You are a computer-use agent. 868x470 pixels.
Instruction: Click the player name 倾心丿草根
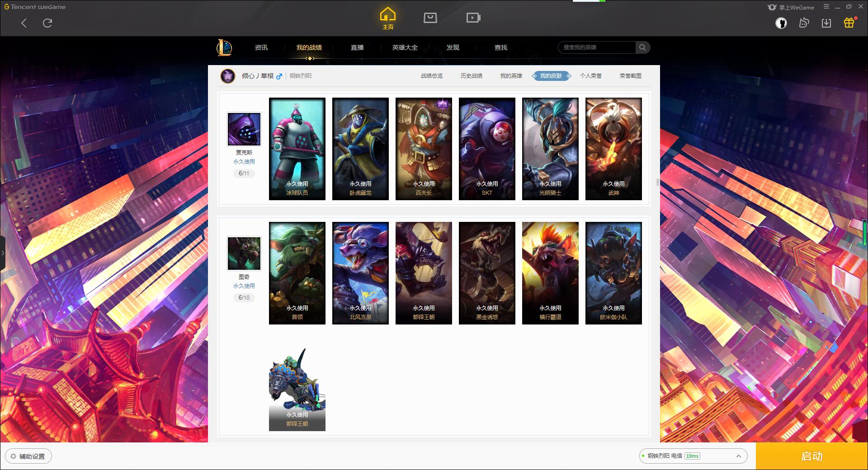257,76
